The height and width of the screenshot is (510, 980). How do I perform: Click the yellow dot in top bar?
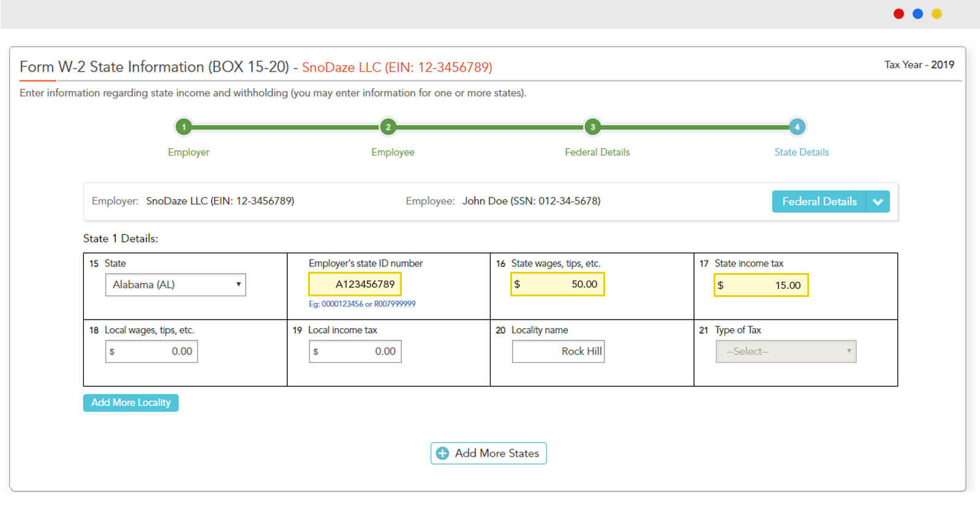pyautogui.click(x=937, y=14)
